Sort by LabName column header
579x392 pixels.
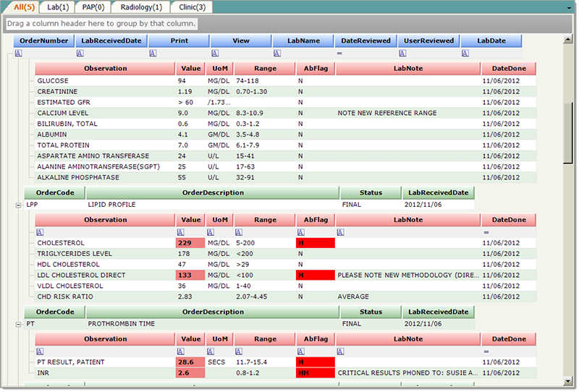303,41
